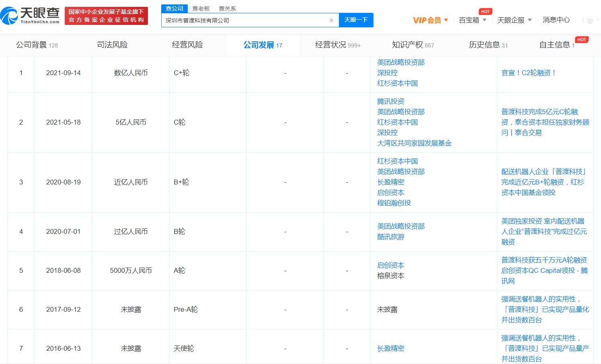The height and width of the screenshot is (364, 601).
Task: Select the 查老板 search tab
Action: [201, 8]
